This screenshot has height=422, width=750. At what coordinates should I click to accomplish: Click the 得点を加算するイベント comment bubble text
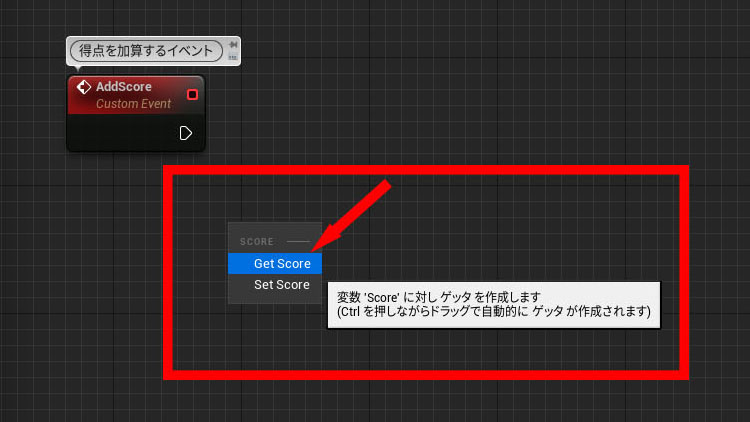tap(146, 51)
